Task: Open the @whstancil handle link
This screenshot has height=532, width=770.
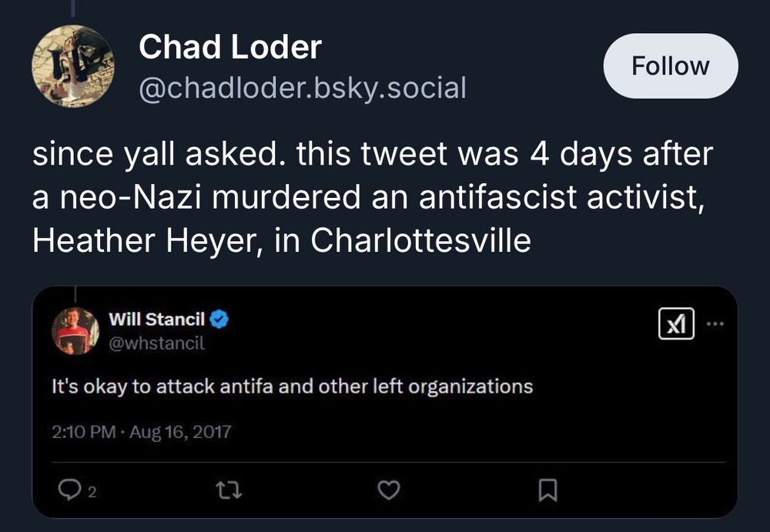Action: click(x=157, y=343)
